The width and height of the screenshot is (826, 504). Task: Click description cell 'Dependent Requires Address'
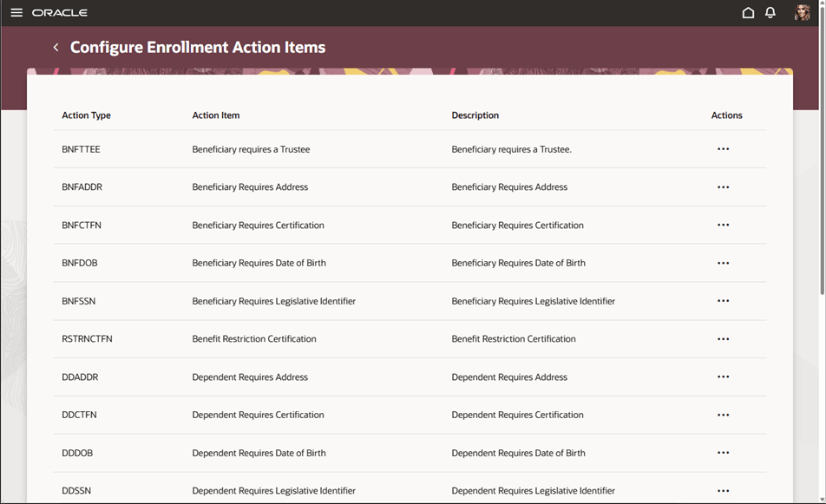pos(509,376)
